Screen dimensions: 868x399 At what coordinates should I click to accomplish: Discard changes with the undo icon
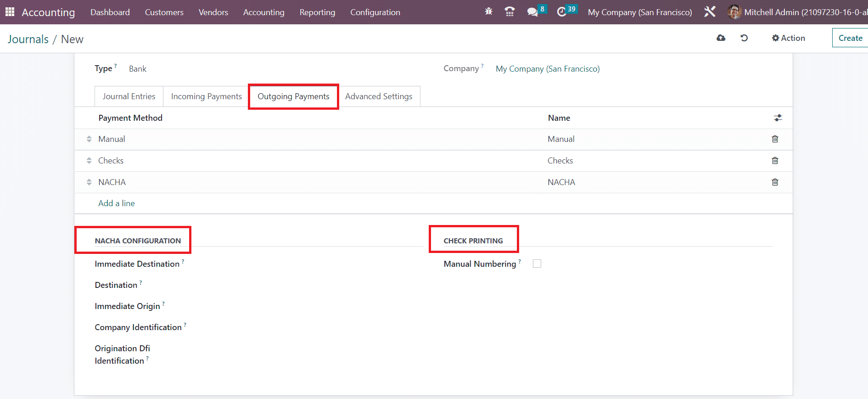(x=744, y=38)
